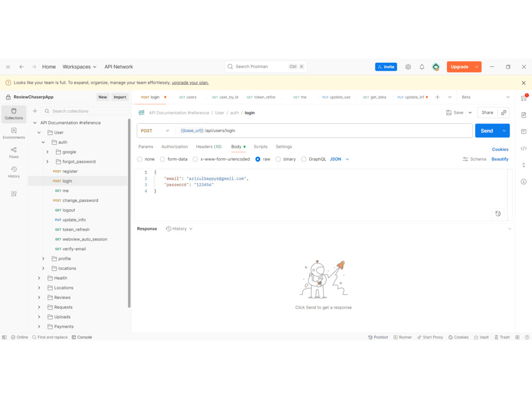Collapse the auth folder
The width and height of the screenshot is (532, 399).
click(43, 142)
